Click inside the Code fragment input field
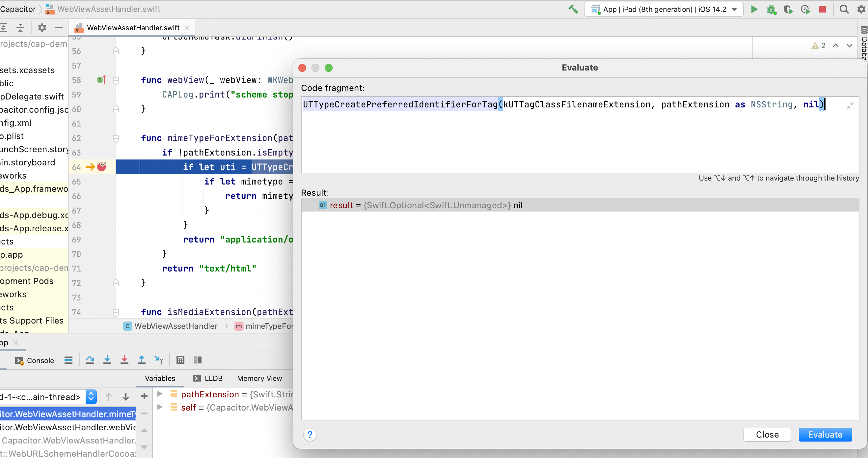Viewport: 868px width, 458px height. click(573, 135)
